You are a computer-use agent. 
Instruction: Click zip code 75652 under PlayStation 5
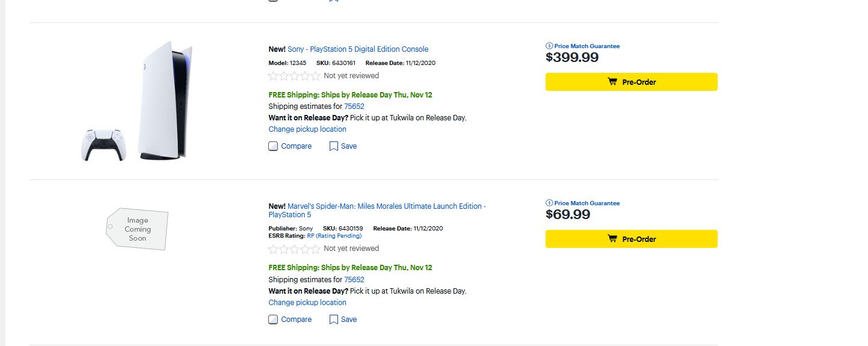coord(354,107)
